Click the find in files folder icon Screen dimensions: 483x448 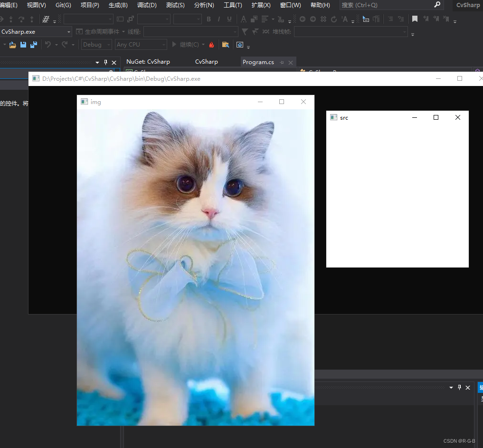coord(226,45)
